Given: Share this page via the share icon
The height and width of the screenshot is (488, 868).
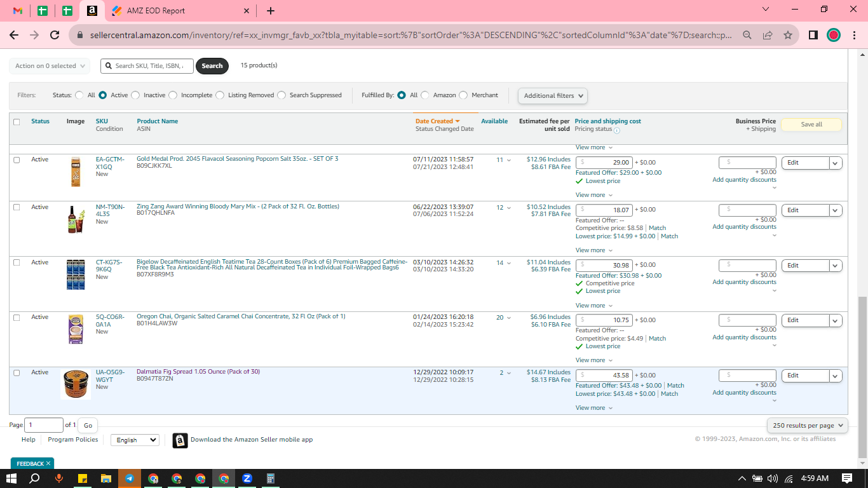Looking at the screenshot, I should pos(768,36).
